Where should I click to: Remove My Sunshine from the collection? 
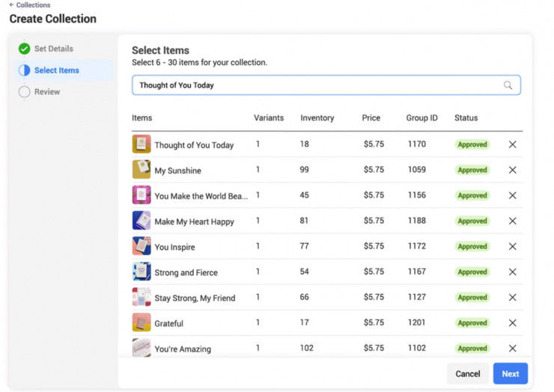[x=512, y=170]
